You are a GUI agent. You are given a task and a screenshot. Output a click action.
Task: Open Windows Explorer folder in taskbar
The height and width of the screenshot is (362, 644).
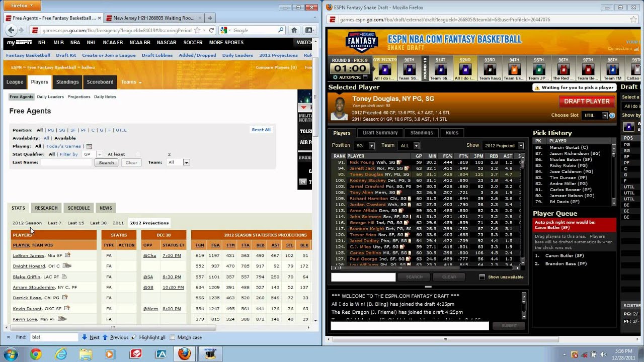(x=86, y=354)
